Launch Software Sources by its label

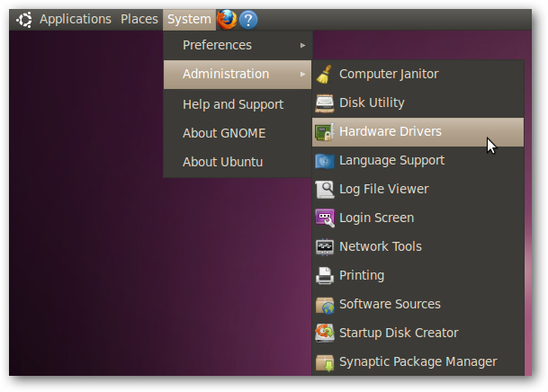(390, 304)
